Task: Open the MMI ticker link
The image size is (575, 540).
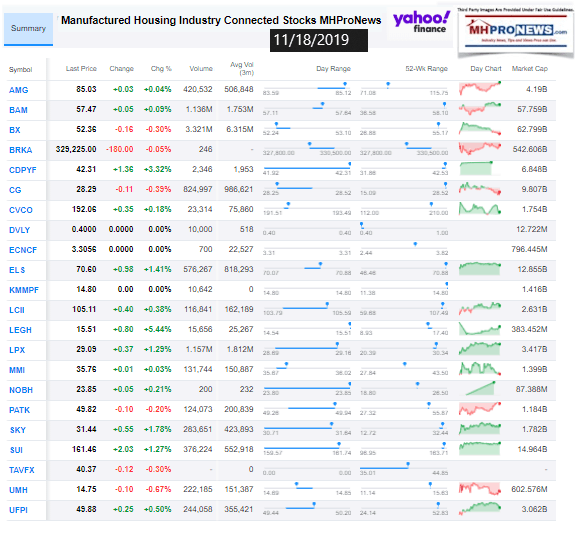Action: (17, 370)
